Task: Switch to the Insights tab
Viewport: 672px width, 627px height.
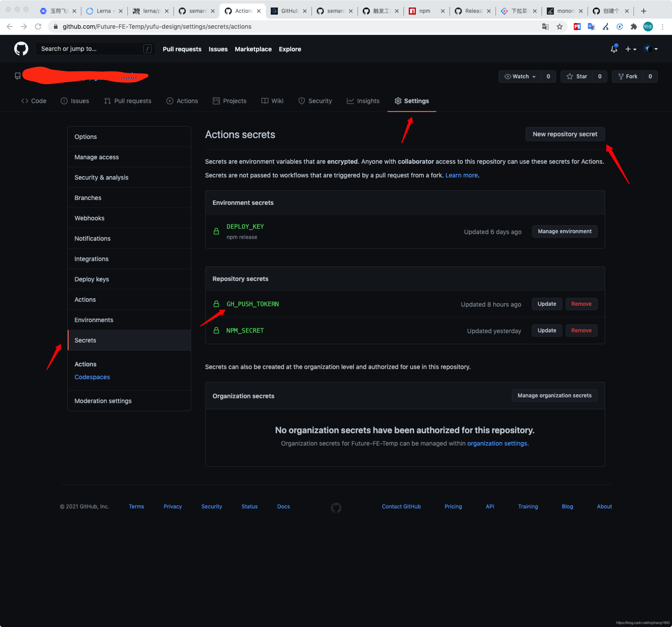Action: [x=363, y=101]
